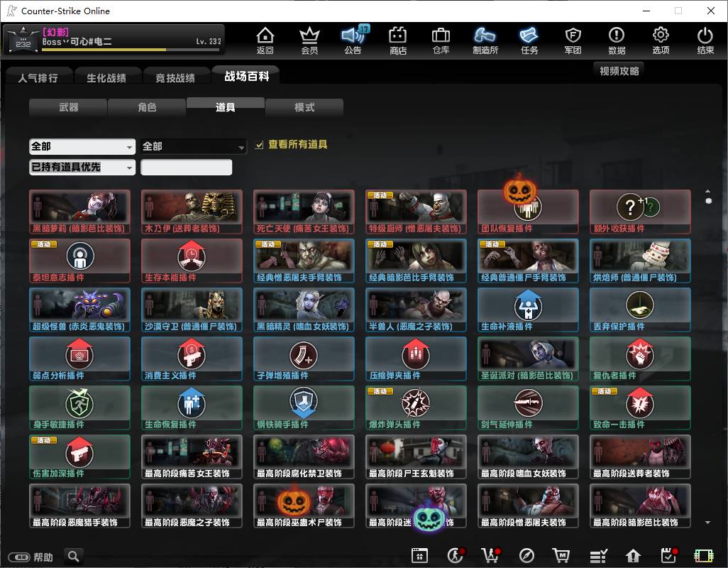Select the 模式 sub-tab
728x568 pixels.
(304, 107)
